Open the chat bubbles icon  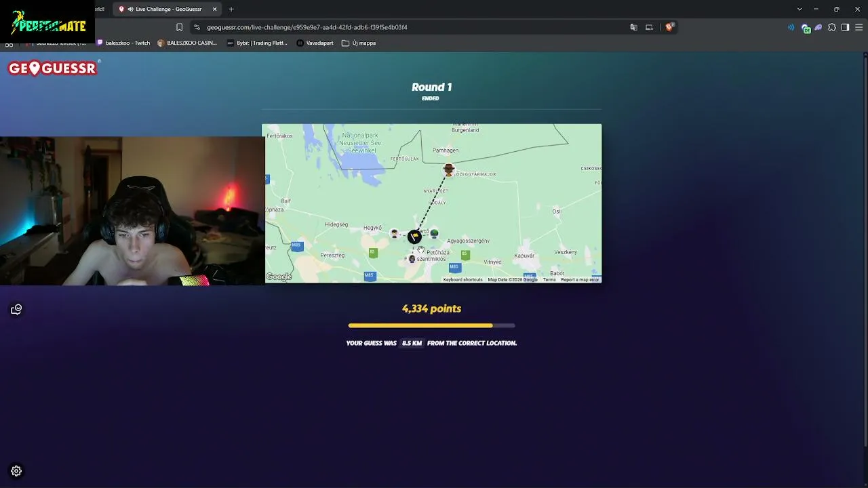tap(16, 310)
